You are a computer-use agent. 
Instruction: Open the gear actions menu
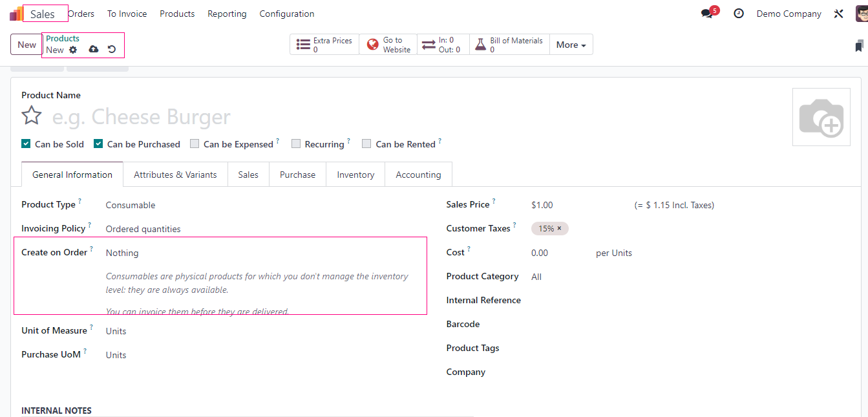pyautogui.click(x=73, y=50)
